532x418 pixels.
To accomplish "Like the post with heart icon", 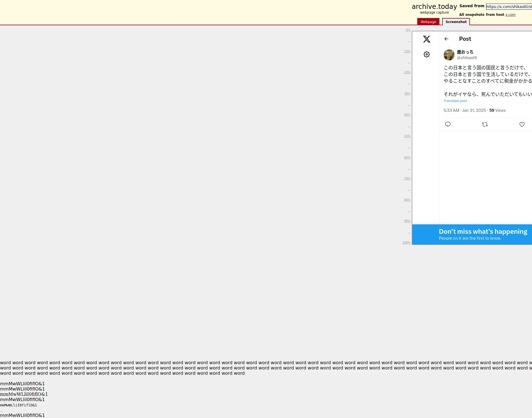I will coord(522,125).
